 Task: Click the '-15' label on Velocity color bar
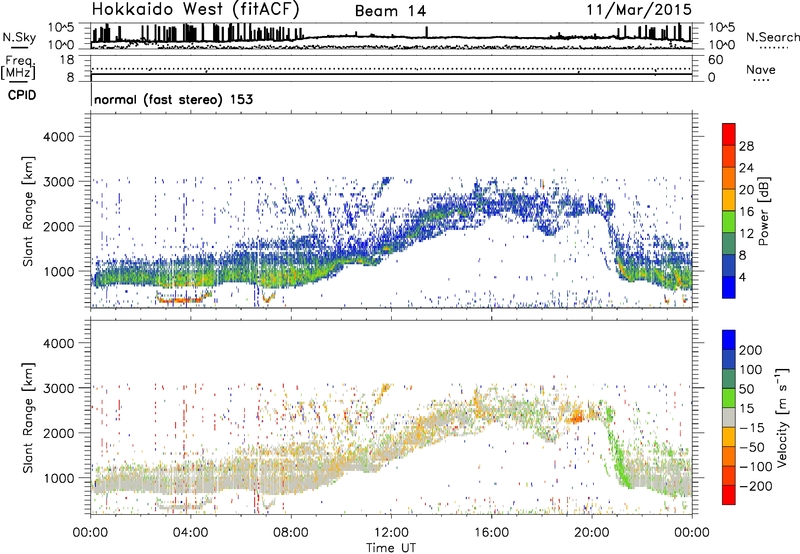(752, 428)
